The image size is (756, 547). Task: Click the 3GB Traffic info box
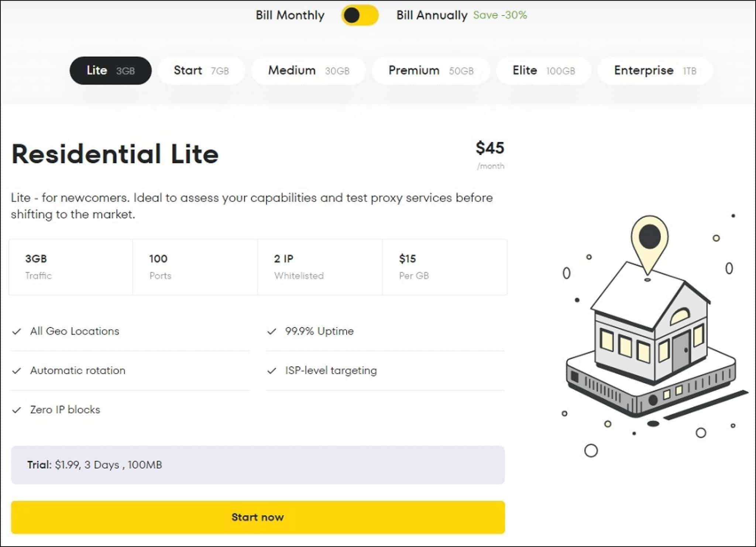(71, 267)
